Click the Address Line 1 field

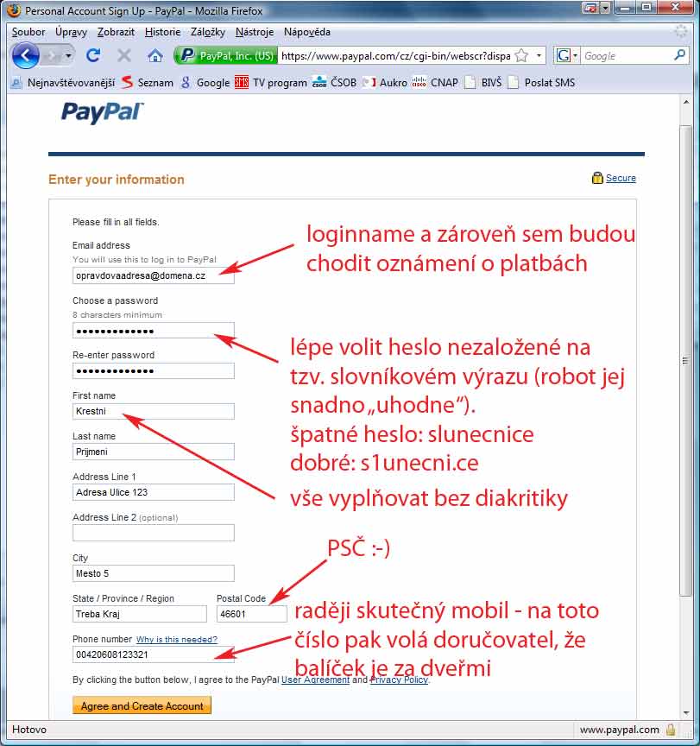pyautogui.click(x=153, y=492)
